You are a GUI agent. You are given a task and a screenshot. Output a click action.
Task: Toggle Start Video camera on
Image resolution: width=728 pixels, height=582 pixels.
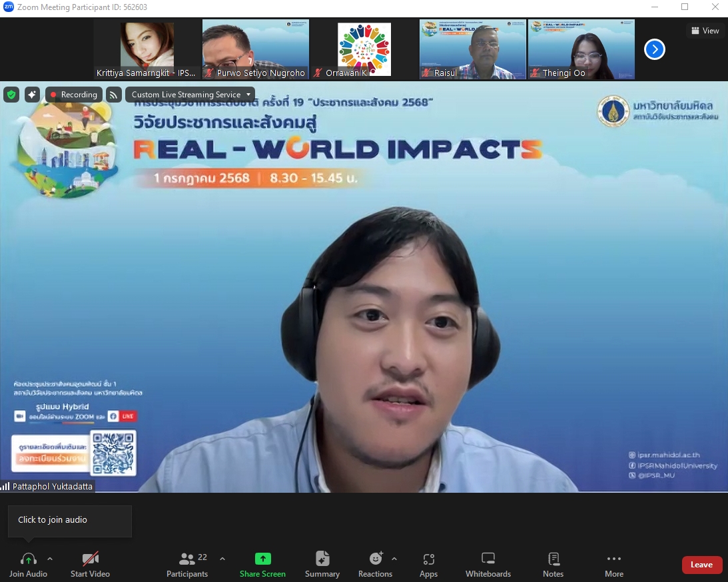pos(90,565)
